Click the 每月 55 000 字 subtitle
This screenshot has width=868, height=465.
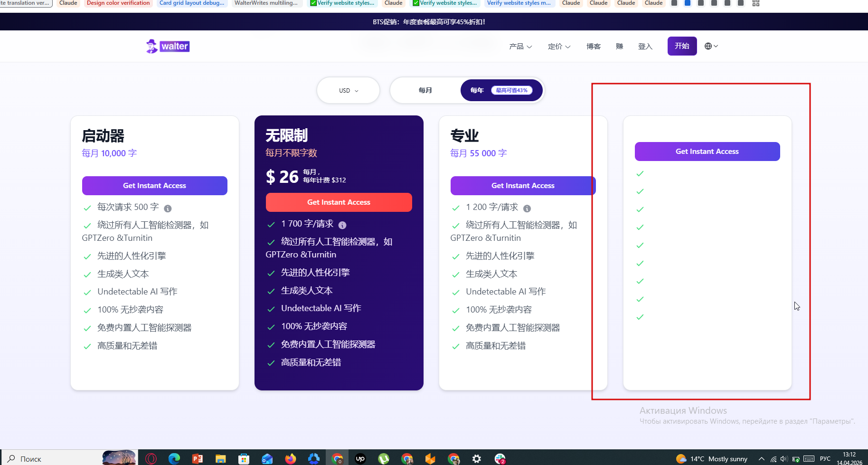point(478,153)
